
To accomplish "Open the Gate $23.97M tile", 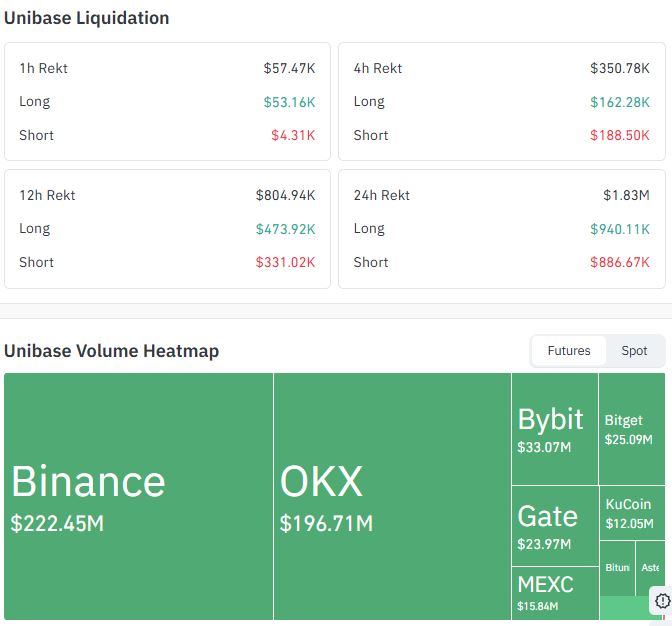I will tap(555, 526).
